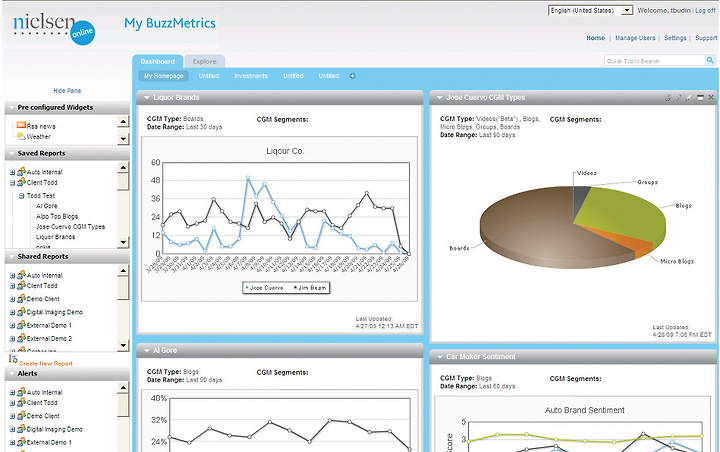Open the Alpo Top Blogs report
Viewport: 720px width, 452px height.
coord(57,216)
